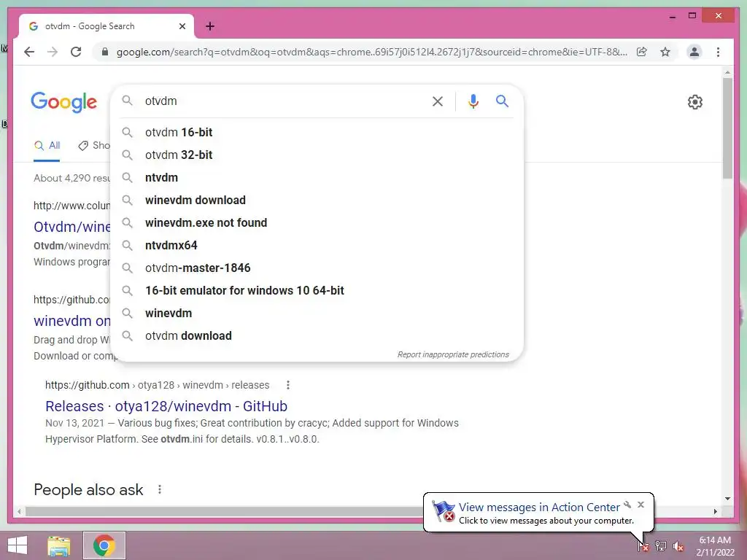This screenshot has height=560, width=747.
Task: Maximize the Chrome window
Action: [692, 16]
